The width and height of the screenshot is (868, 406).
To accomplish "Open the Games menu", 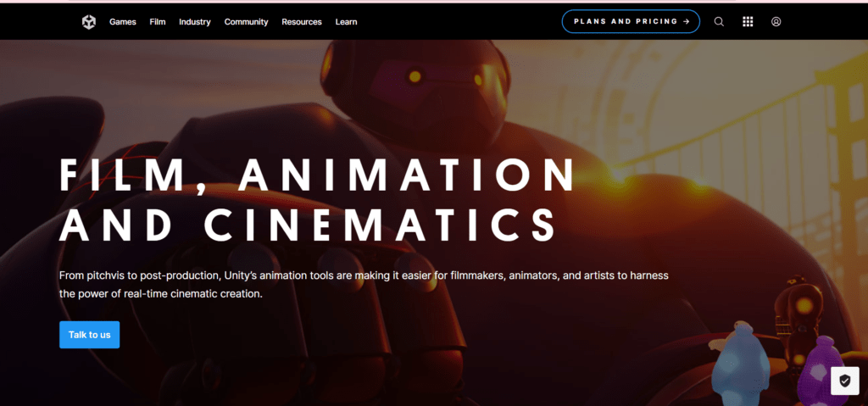I will point(122,22).
